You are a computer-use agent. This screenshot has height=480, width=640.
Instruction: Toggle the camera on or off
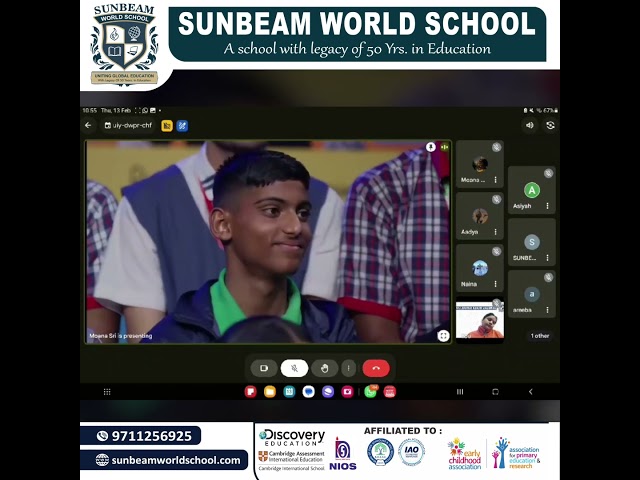tap(264, 368)
